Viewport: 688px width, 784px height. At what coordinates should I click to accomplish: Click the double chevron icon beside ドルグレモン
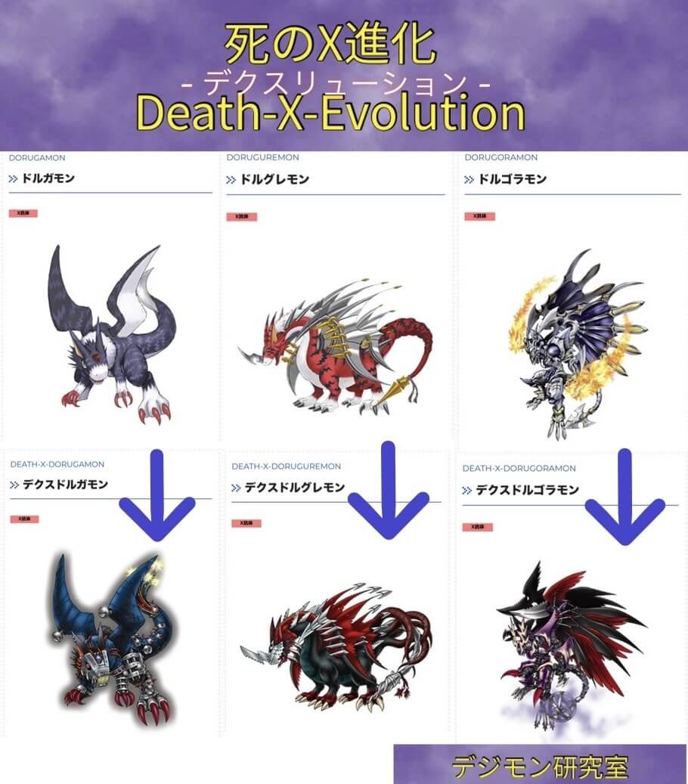point(231,179)
